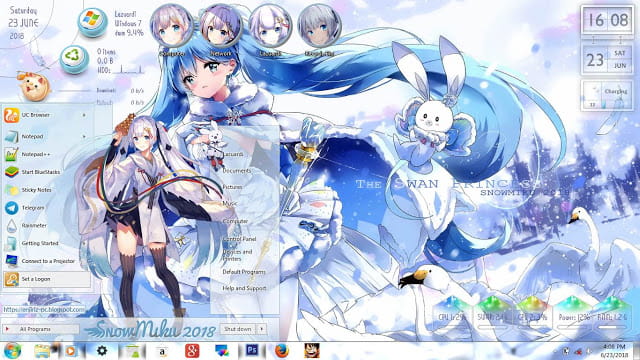The height and width of the screenshot is (360, 640).
Task: Open the file explorer taskbar icon
Action: 42,351
